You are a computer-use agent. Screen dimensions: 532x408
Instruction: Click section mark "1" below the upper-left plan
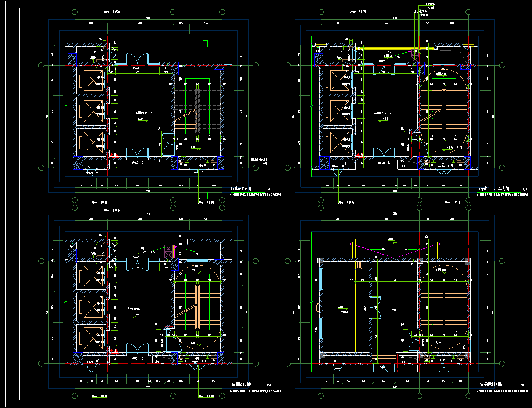coord(203,196)
